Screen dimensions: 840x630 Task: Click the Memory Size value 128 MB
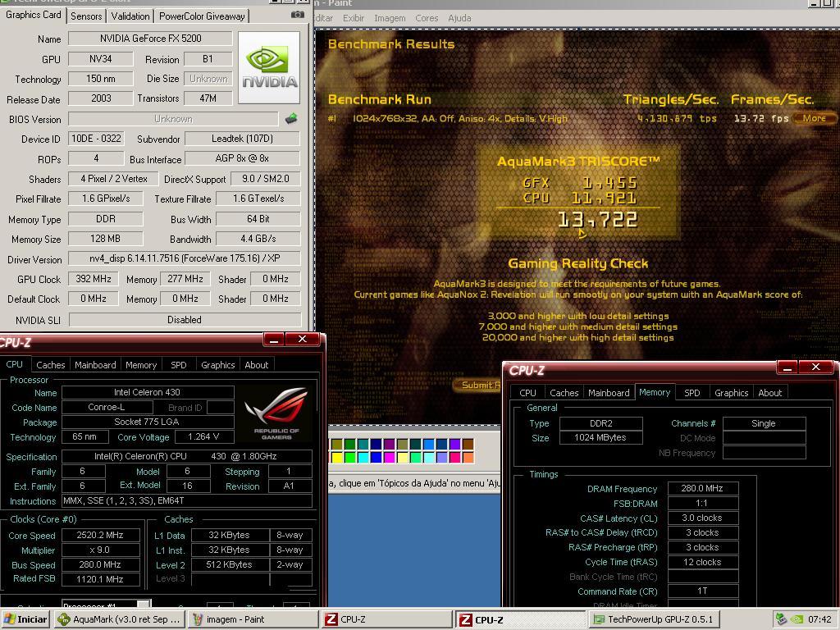[106, 239]
